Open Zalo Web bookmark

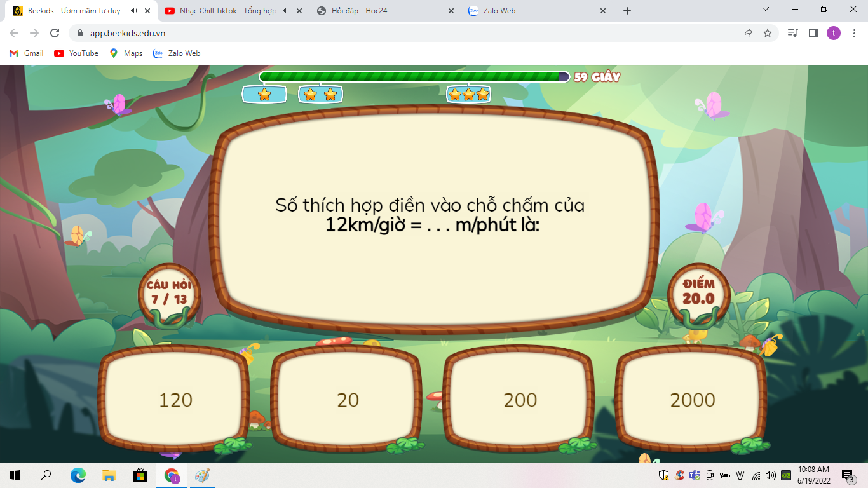(177, 53)
